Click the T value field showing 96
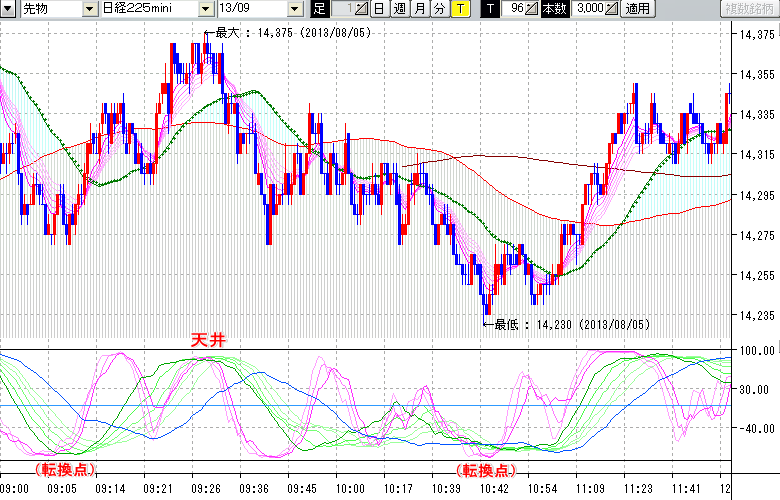Viewport: 780px width, 500px height. pos(513,9)
